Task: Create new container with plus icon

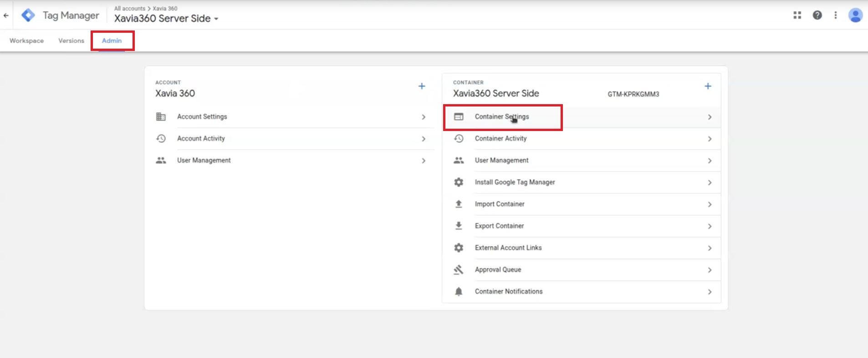Action: [x=708, y=86]
